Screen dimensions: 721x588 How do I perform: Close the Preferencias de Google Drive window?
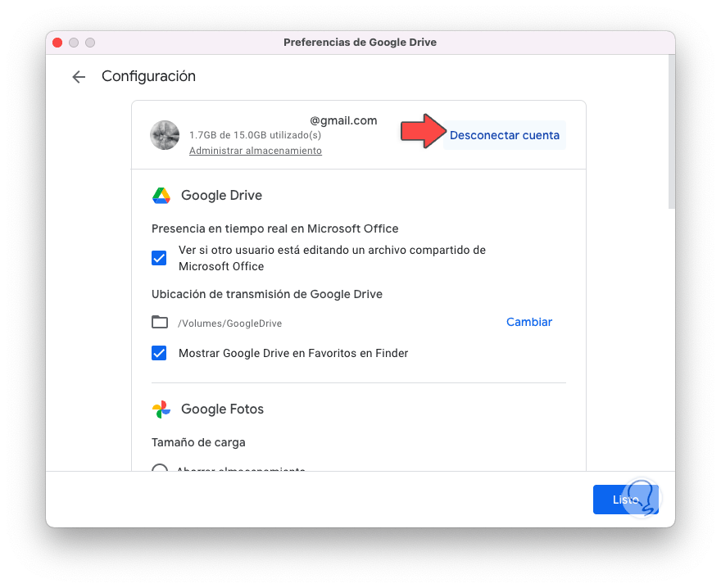57,43
